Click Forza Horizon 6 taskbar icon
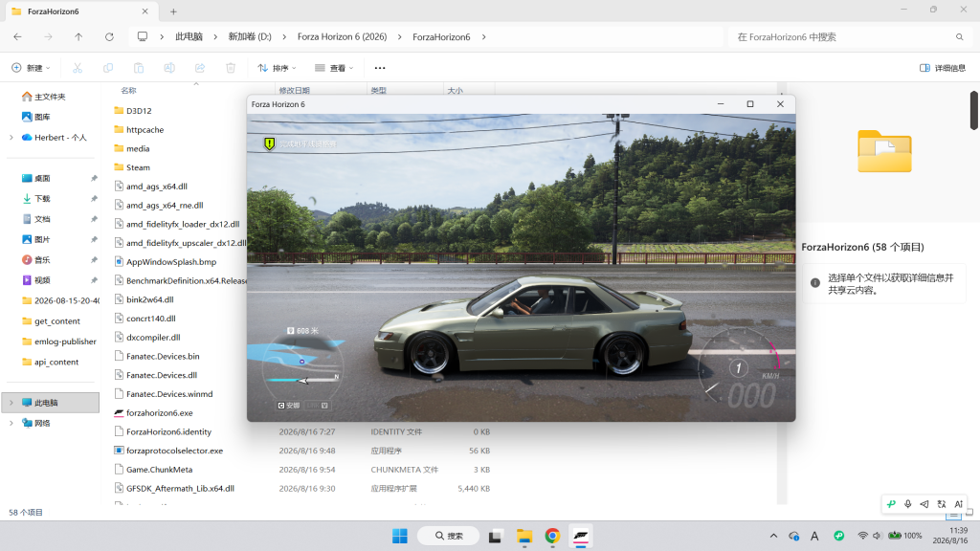Image resolution: width=980 pixels, height=551 pixels. 581,536
